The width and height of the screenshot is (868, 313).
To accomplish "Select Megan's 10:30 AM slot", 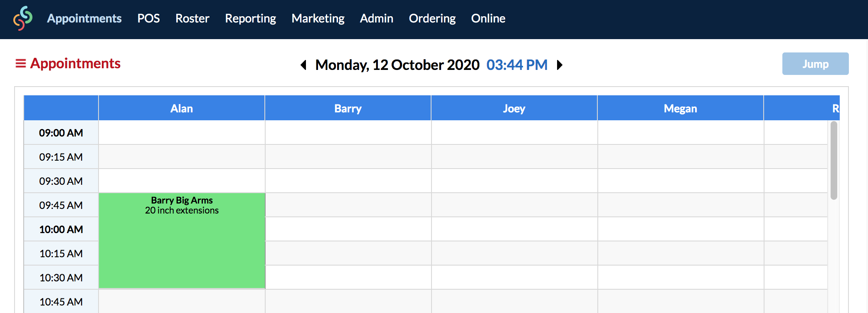I will click(x=681, y=278).
